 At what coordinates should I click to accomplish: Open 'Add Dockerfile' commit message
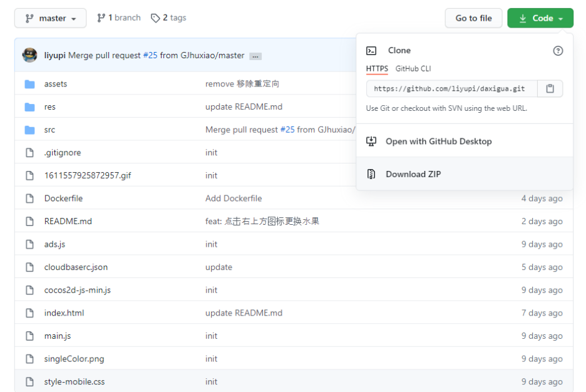pos(234,199)
